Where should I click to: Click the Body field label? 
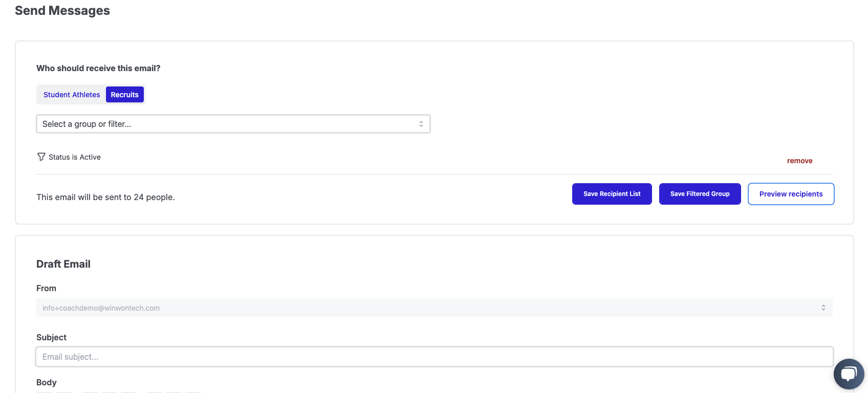pyautogui.click(x=47, y=382)
